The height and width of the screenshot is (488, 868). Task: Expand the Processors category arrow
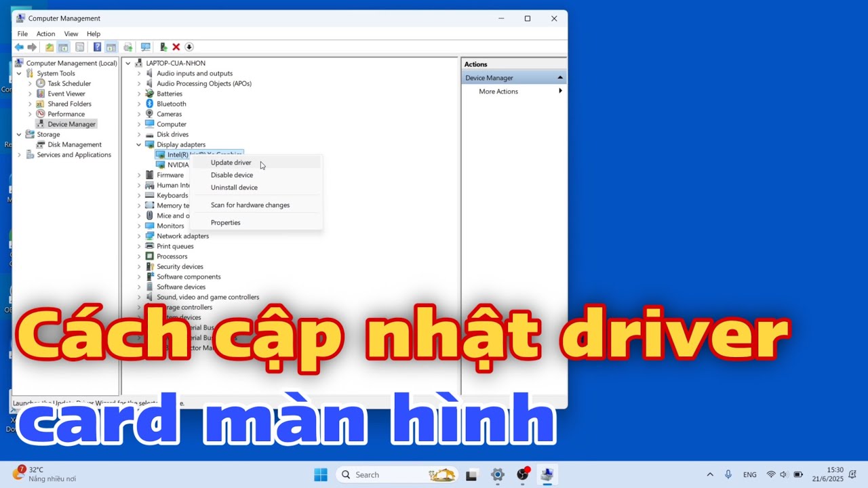point(139,256)
